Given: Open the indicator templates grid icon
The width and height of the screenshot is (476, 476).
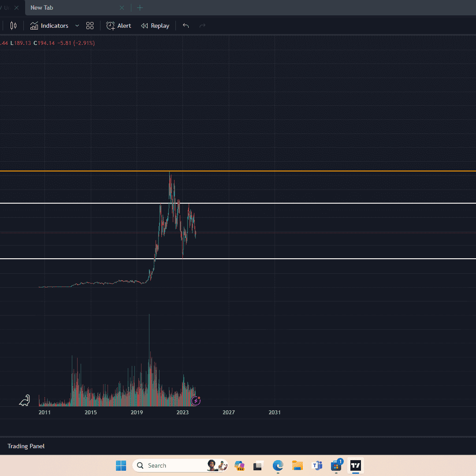Looking at the screenshot, I should [90, 26].
